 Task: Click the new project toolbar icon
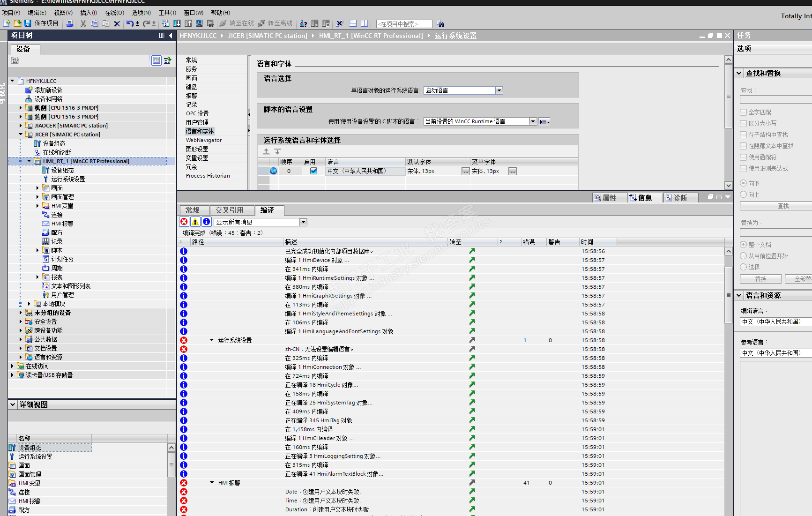7,23
